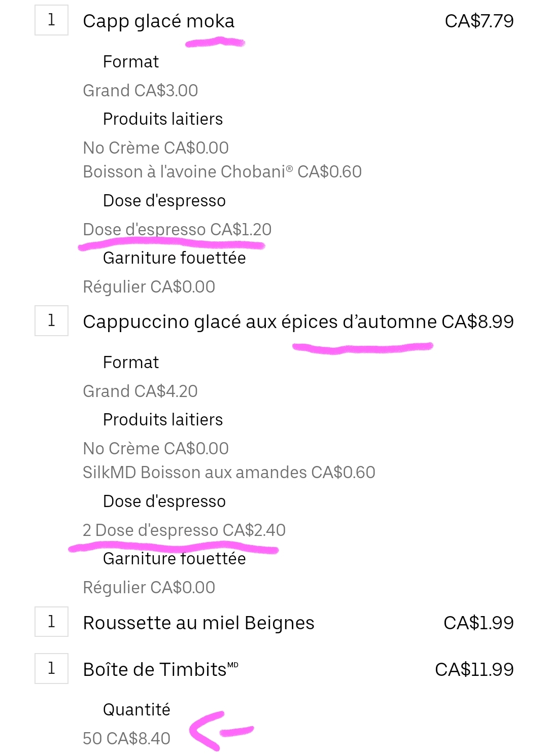Open the Capp glacé moka item
Screen dimensions: 548x756
tap(158, 21)
